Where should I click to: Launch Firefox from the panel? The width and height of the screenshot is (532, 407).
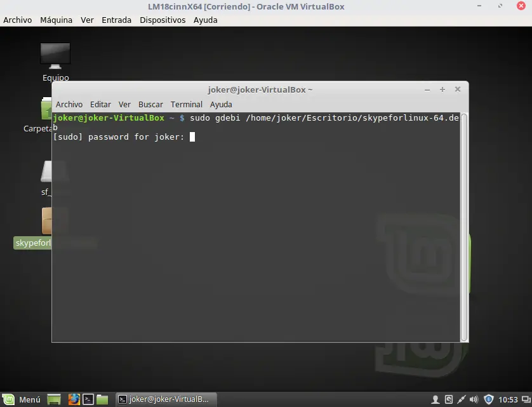coord(74,399)
